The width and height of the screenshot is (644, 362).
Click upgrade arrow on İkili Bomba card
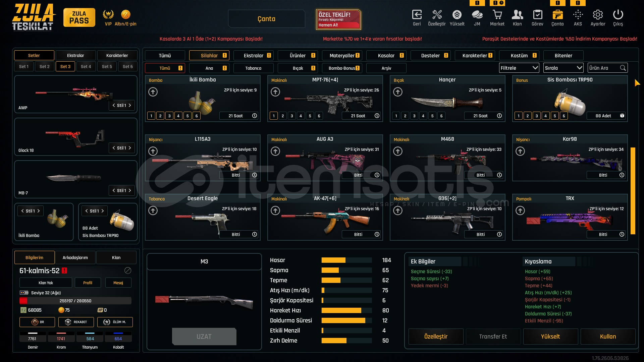click(153, 92)
